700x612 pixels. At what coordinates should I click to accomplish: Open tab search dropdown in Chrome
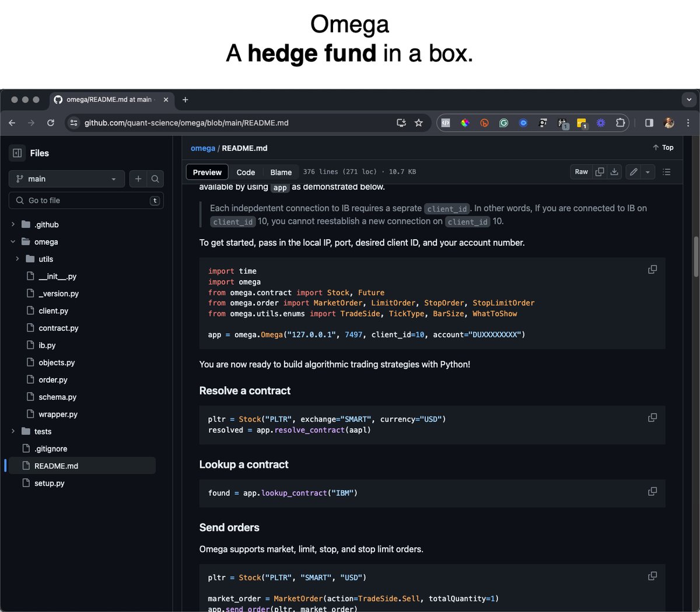tap(689, 100)
